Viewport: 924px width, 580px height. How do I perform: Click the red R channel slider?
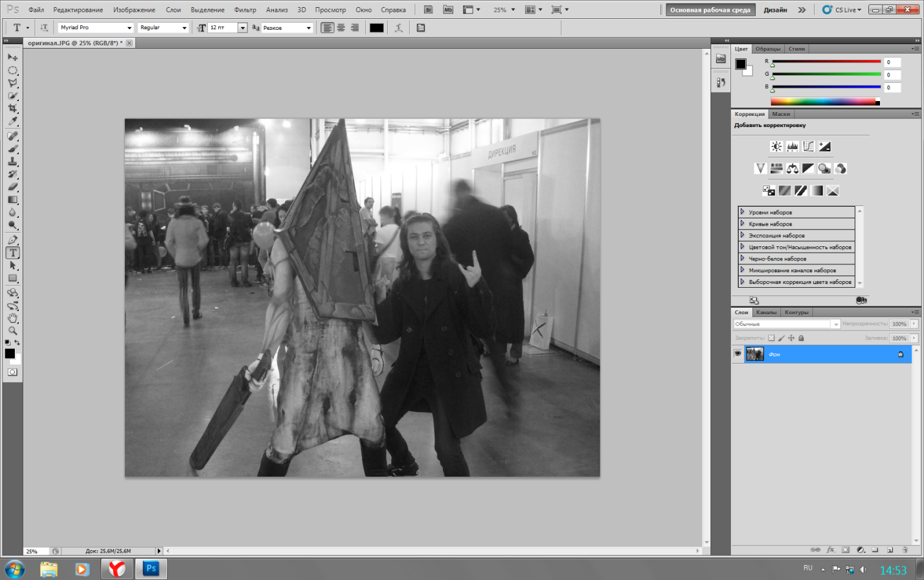[x=826, y=62]
